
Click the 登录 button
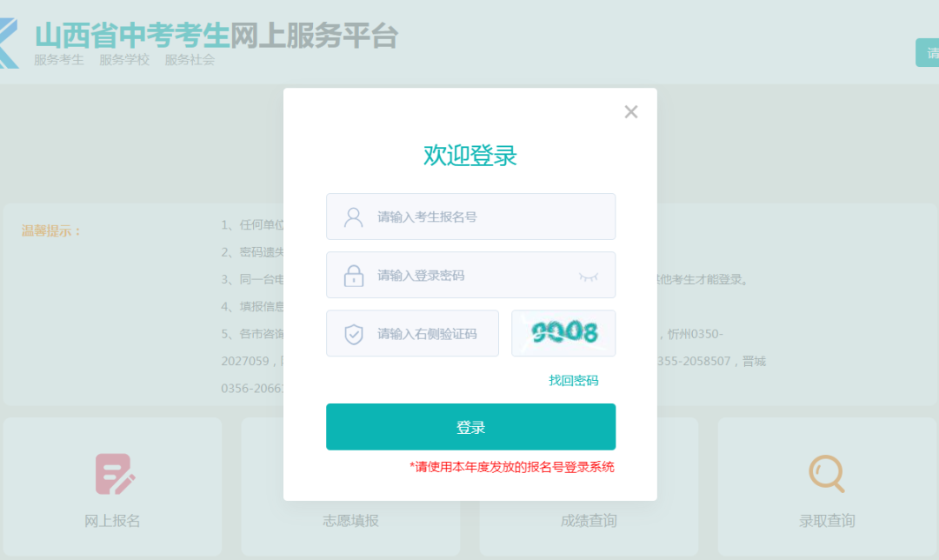pos(470,427)
